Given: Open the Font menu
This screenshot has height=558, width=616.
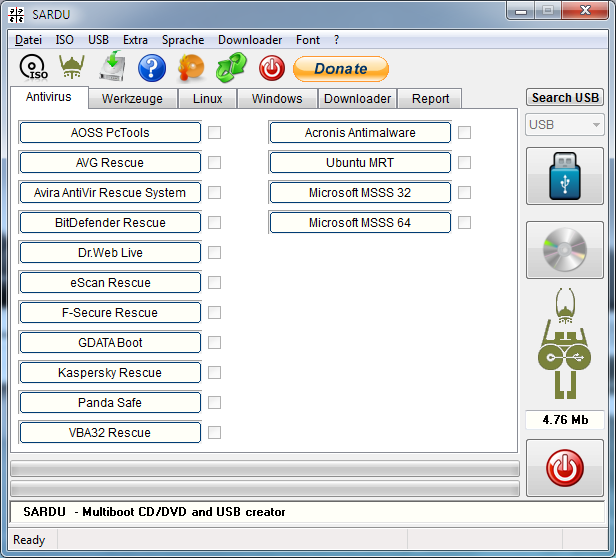Looking at the screenshot, I should tap(308, 40).
